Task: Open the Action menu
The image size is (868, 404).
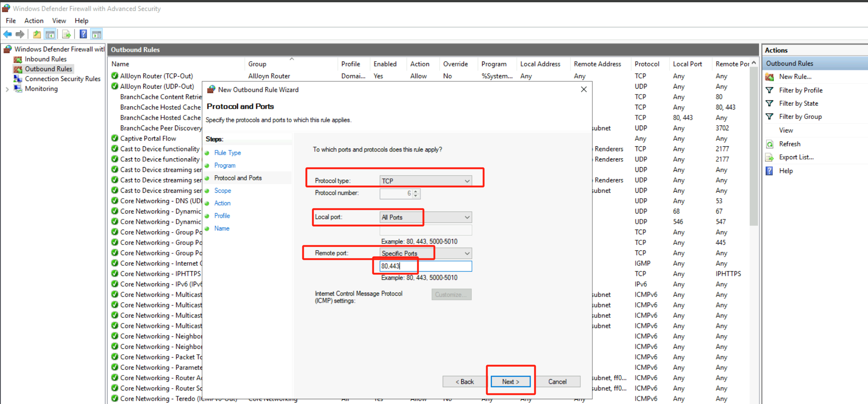Action: pos(34,21)
